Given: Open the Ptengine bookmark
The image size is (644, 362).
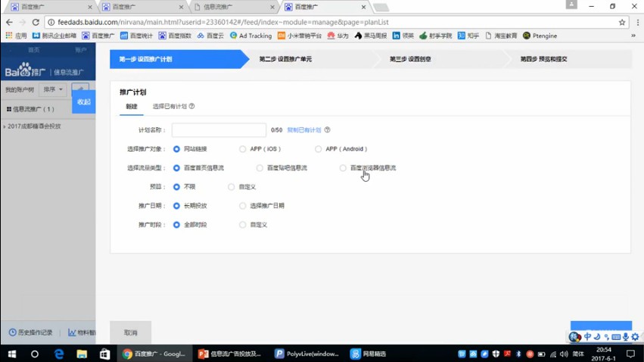Looking at the screenshot, I should (540, 36).
